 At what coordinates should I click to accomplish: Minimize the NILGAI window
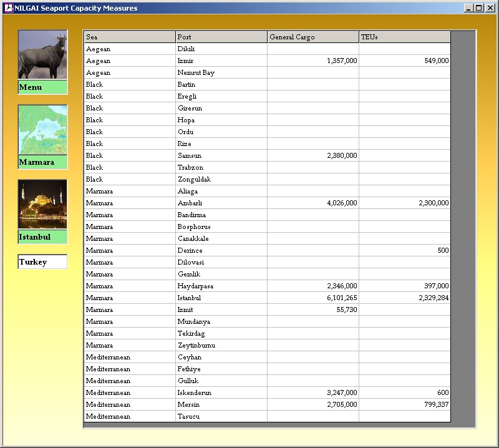(468, 8)
